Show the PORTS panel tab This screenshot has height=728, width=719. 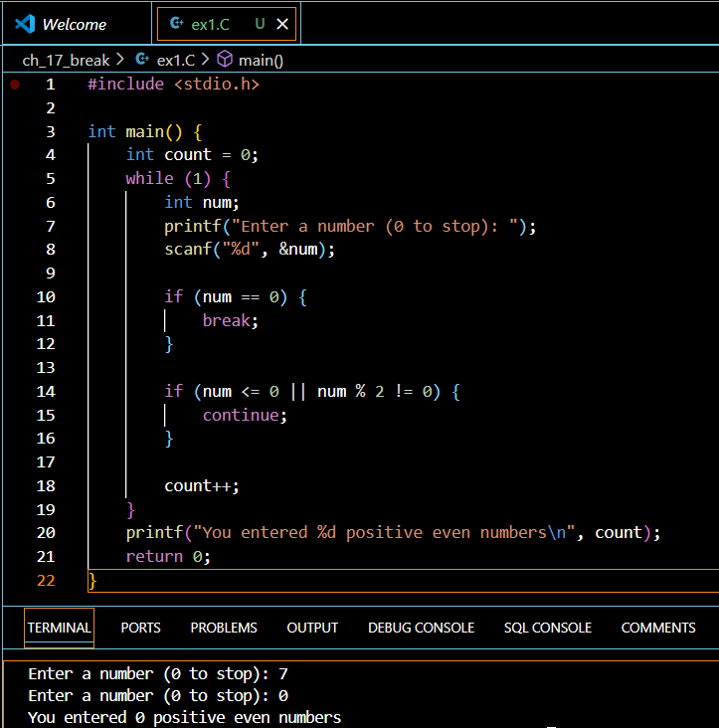[140, 628]
